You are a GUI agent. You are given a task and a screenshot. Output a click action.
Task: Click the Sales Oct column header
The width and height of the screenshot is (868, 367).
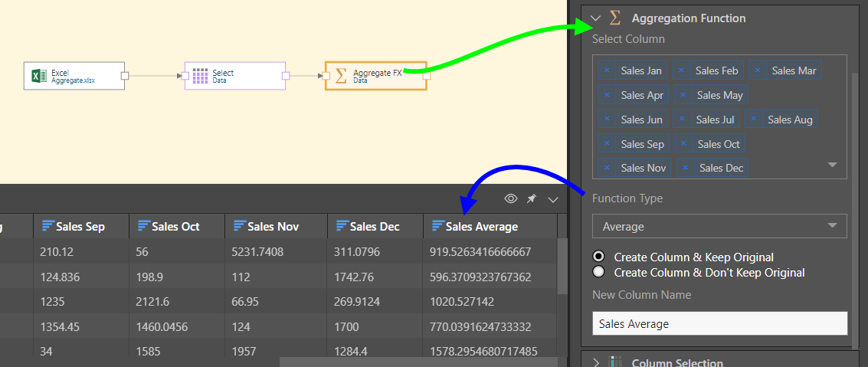176,226
